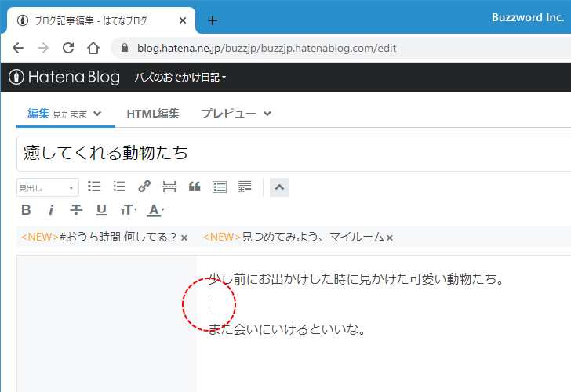The height and width of the screenshot is (392, 571).
Task: Open the text color picker
Action: (x=155, y=210)
